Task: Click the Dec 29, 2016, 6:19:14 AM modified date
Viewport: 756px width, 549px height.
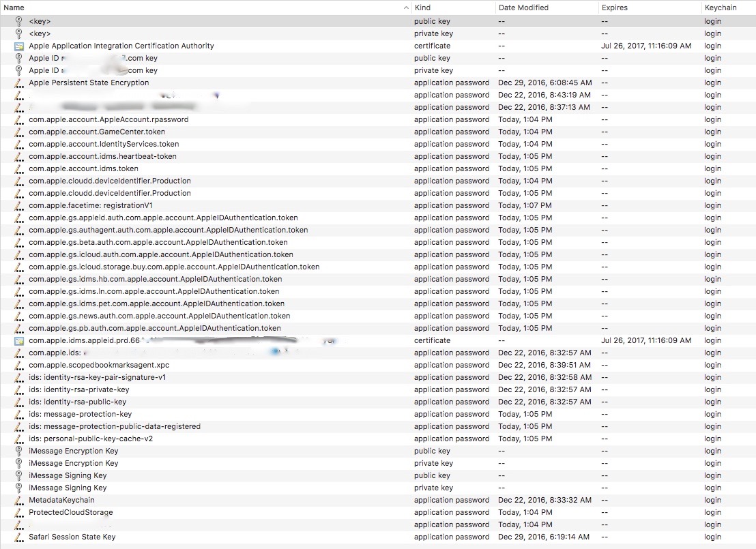Action: [544, 537]
